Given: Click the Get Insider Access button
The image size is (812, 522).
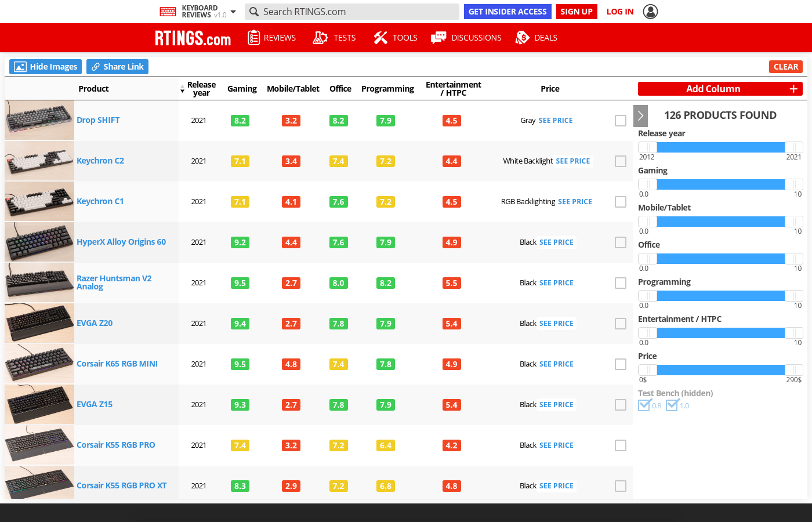Looking at the screenshot, I should [507, 12].
